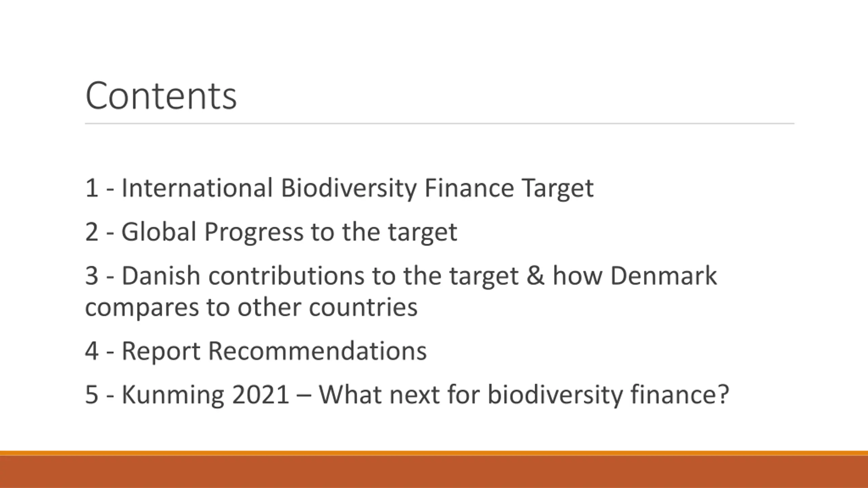This screenshot has height=488, width=868.
Task: Click the word Recommendations in item four
Action: point(317,350)
